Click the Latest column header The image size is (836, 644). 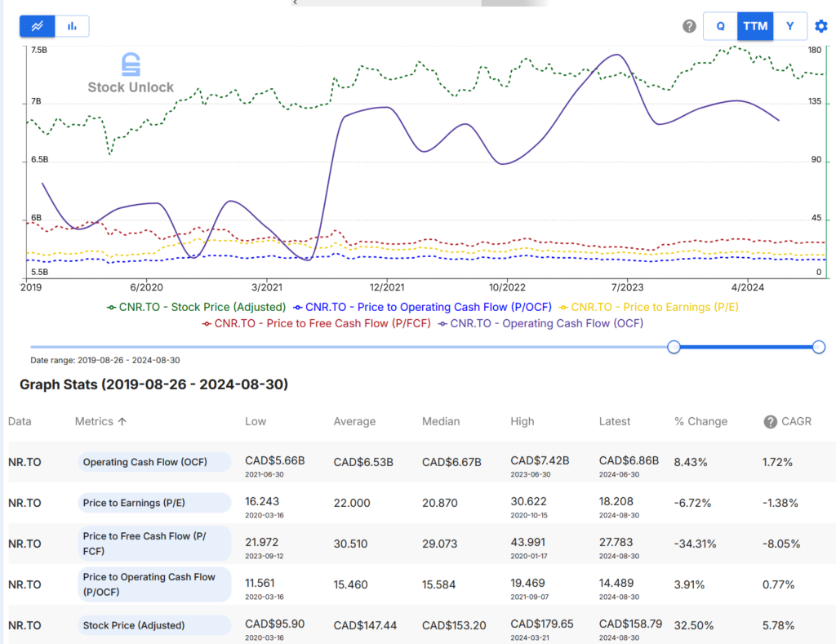(614, 421)
